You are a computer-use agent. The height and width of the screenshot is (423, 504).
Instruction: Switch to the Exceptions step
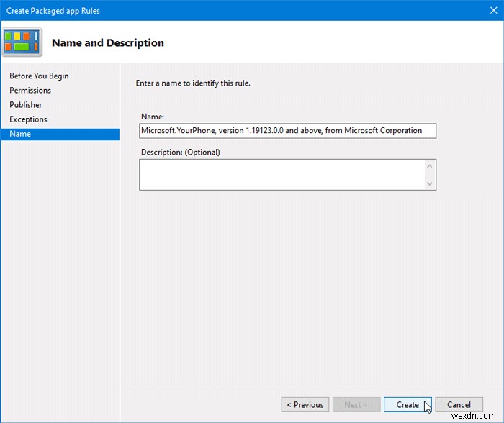pos(28,119)
